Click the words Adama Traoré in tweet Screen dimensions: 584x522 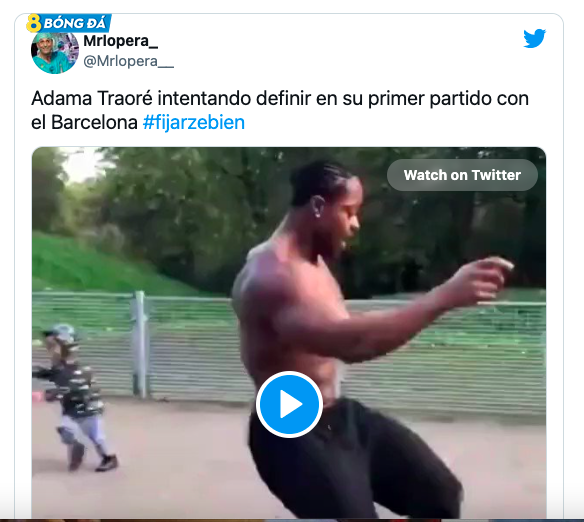point(92,99)
